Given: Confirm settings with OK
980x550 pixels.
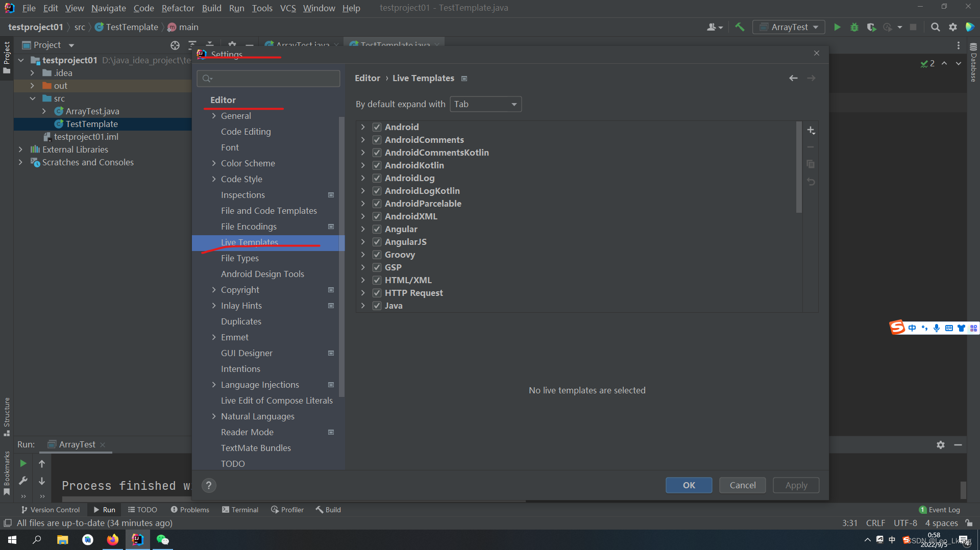Looking at the screenshot, I should (689, 485).
